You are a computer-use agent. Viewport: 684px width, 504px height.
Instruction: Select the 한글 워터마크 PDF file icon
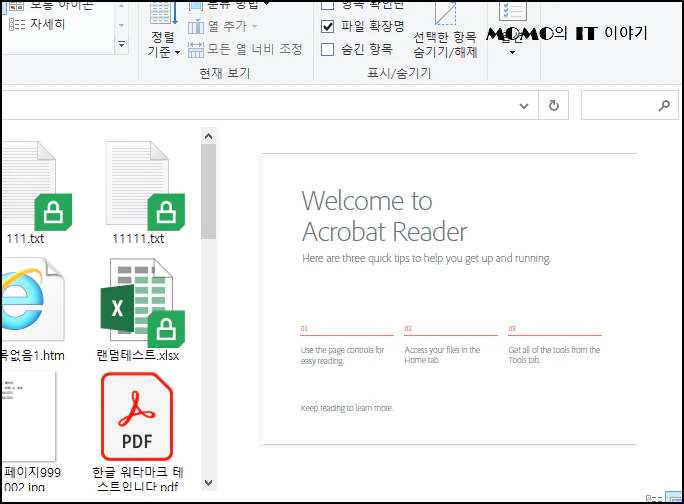tap(137, 416)
